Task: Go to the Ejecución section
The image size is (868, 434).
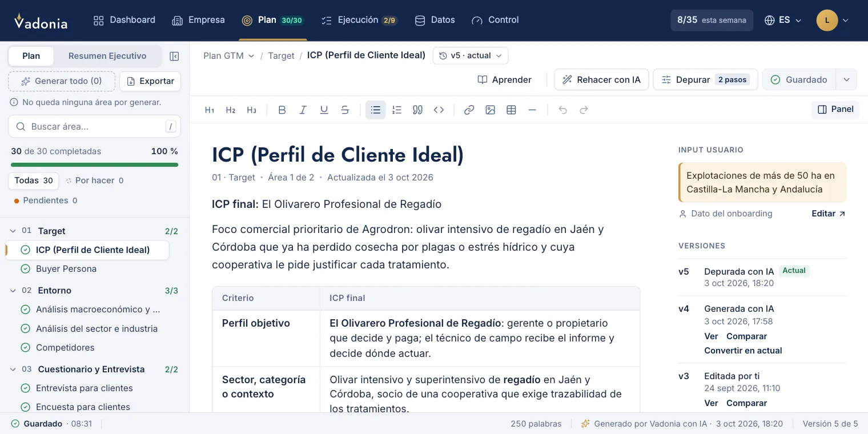Action: click(x=359, y=20)
